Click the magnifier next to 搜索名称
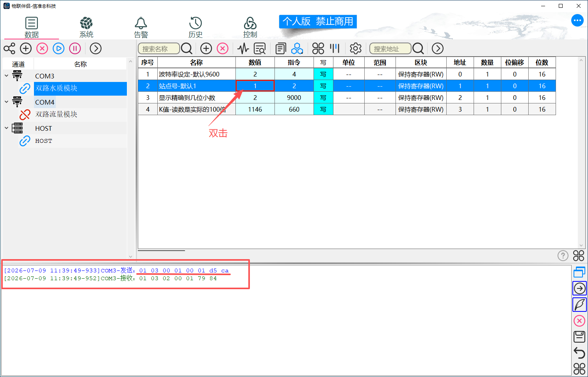588x377 pixels. point(187,48)
